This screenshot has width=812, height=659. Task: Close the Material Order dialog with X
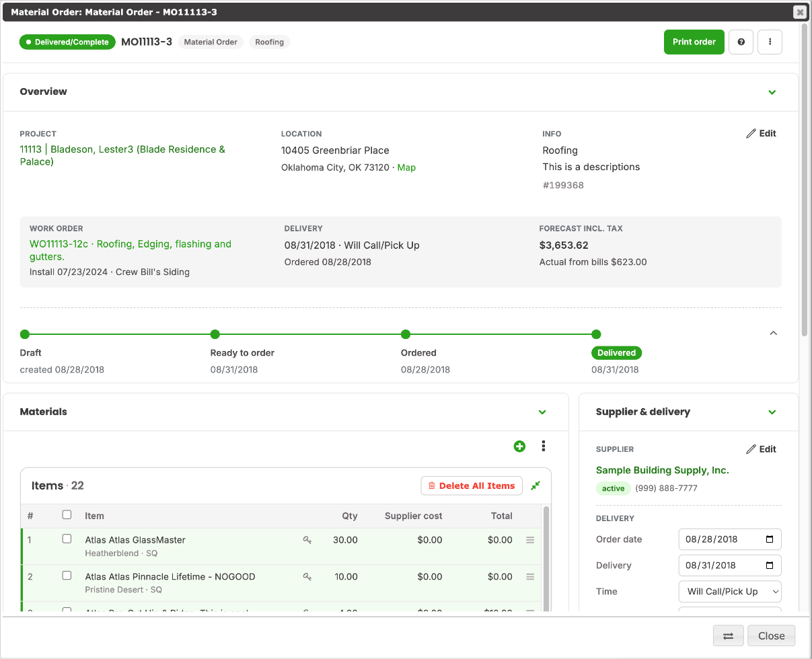point(799,12)
